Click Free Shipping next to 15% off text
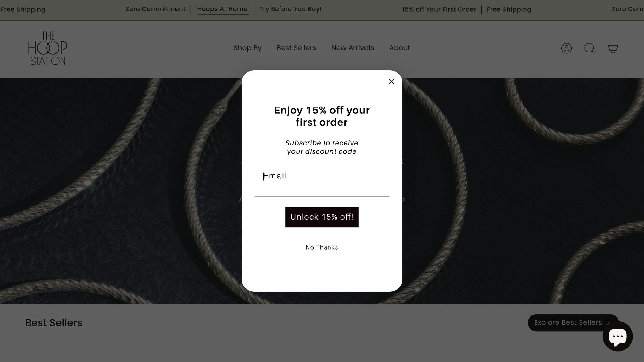The image size is (644, 362). (509, 9)
